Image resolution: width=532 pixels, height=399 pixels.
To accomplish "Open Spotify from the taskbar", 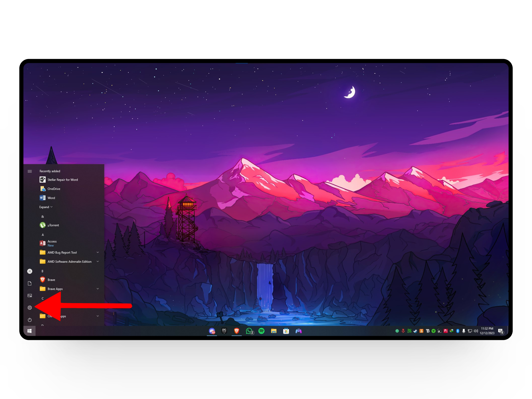I will (261, 331).
